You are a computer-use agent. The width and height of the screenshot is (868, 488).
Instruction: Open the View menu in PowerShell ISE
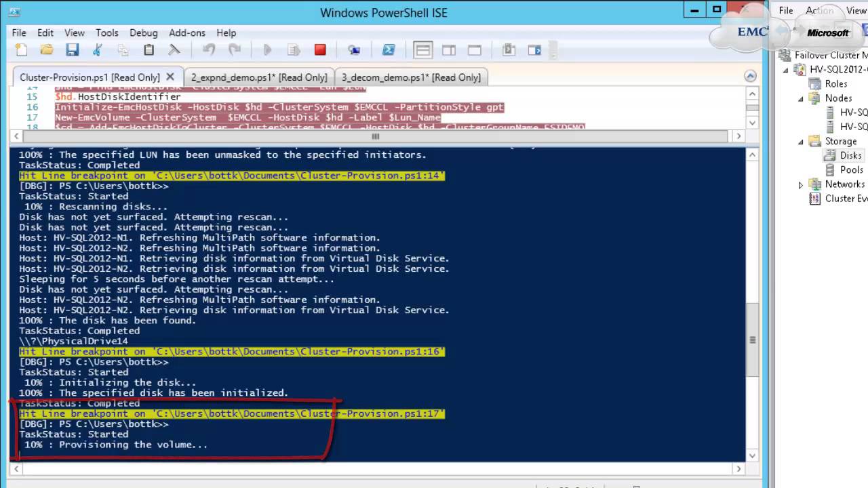(x=75, y=33)
